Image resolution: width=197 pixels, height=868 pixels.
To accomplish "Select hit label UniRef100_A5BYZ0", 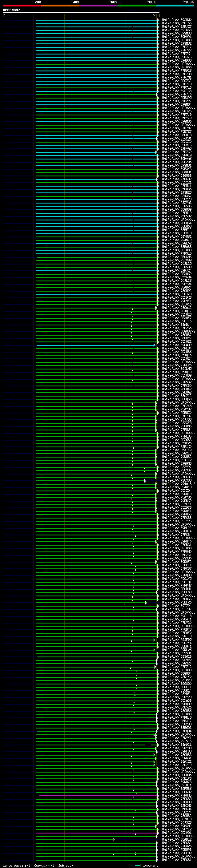I will point(177,118).
